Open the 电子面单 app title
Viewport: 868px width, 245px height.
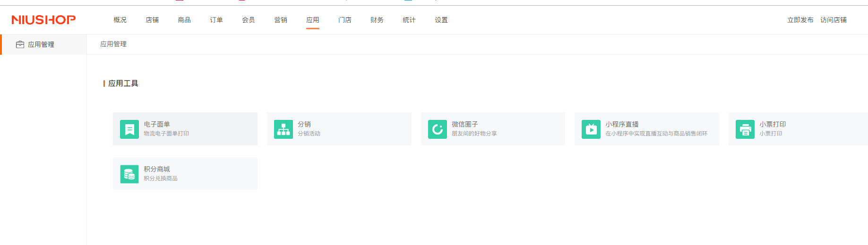point(157,124)
